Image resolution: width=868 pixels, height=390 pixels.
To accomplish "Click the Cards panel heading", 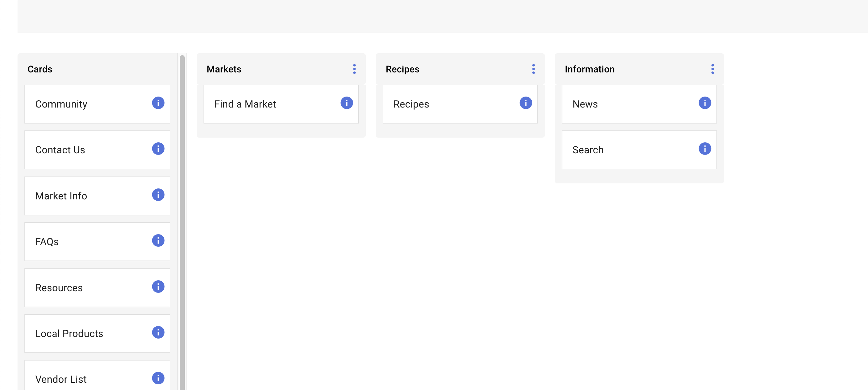I will coord(40,69).
